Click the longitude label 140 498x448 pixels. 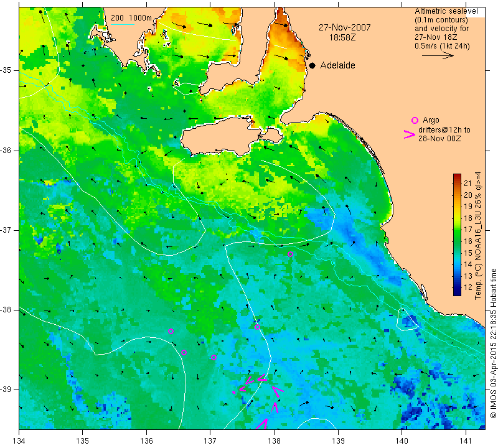tap(402, 441)
